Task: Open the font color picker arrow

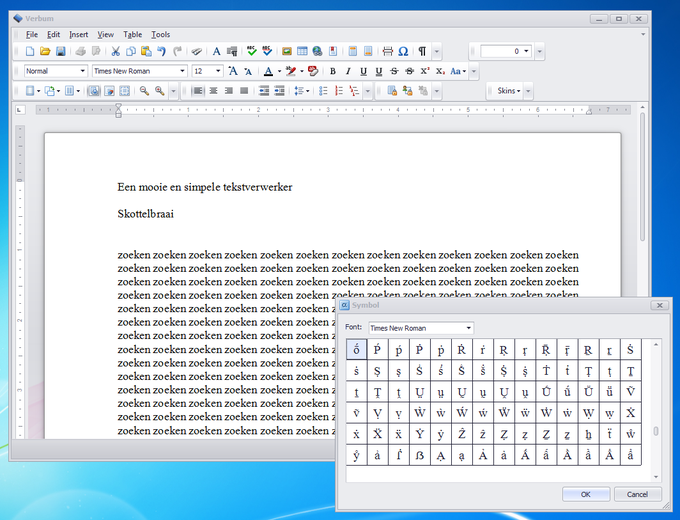Action: pos(279,71)
